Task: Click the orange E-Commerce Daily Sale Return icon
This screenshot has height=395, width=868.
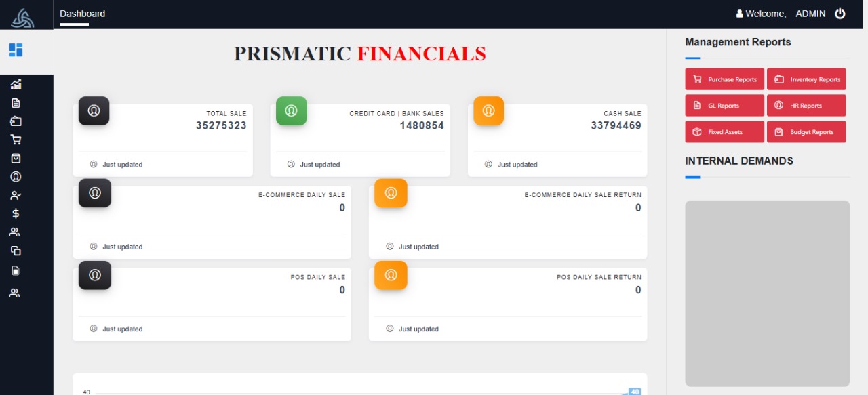Action: [391, 193]
